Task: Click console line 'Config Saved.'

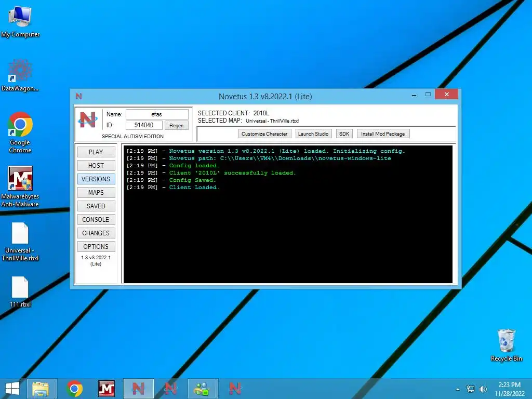Action: 171,180
